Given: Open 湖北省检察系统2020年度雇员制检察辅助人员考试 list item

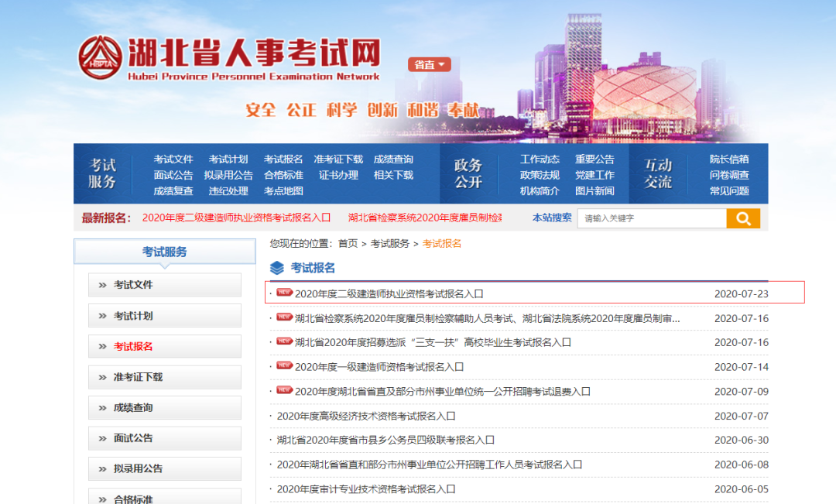Looking at the screenshot, I should click(x=488, y=318).
